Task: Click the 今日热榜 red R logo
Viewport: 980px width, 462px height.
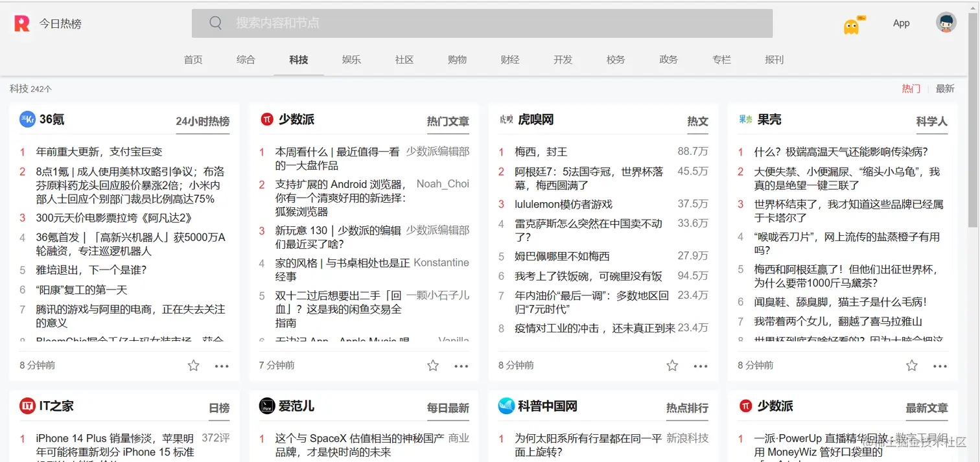Action: click(22, 23)
